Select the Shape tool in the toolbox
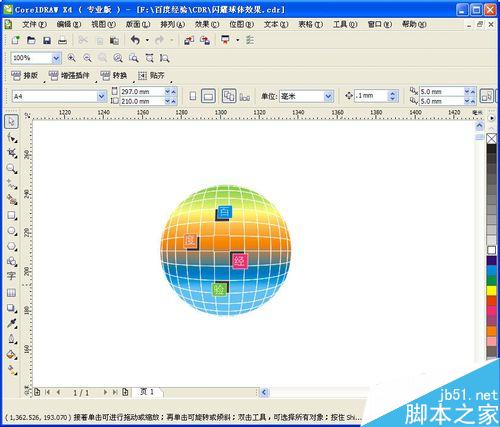500x427 pixels. tap(12, 137)
